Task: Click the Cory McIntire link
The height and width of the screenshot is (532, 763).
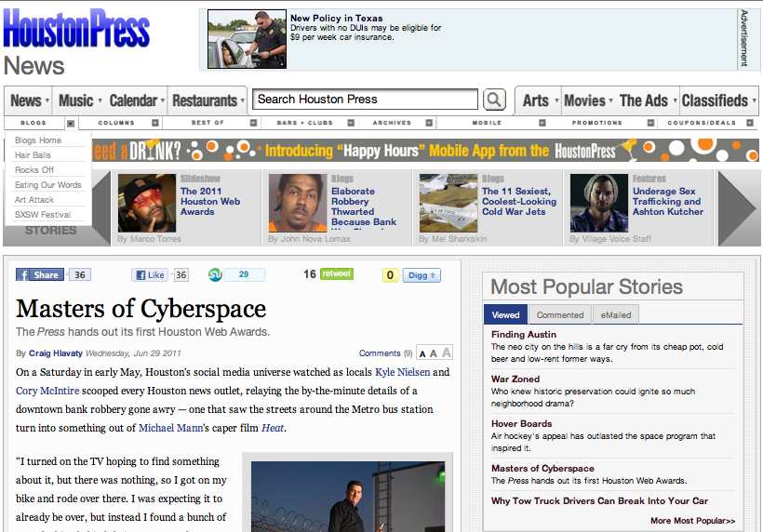Action: (47, 391)
